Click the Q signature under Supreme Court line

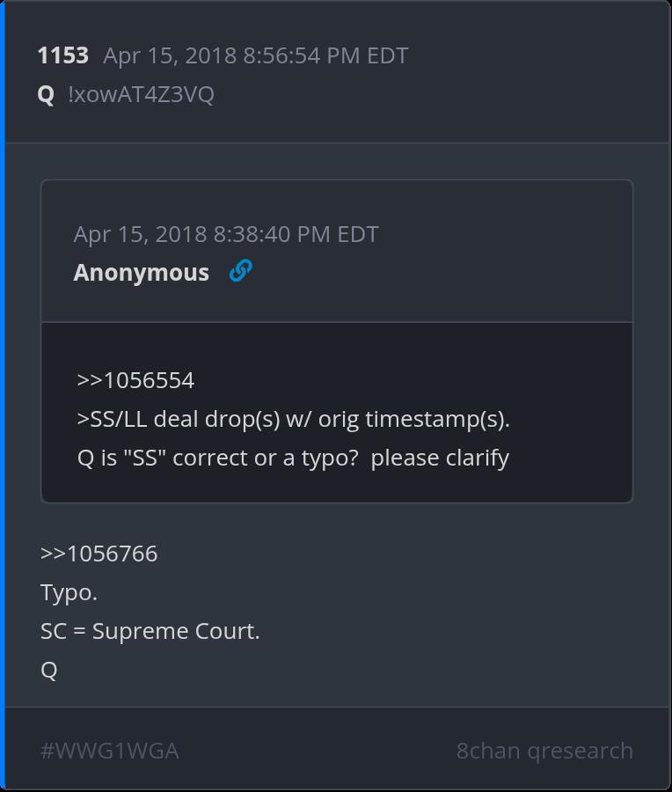pos(49,670)
